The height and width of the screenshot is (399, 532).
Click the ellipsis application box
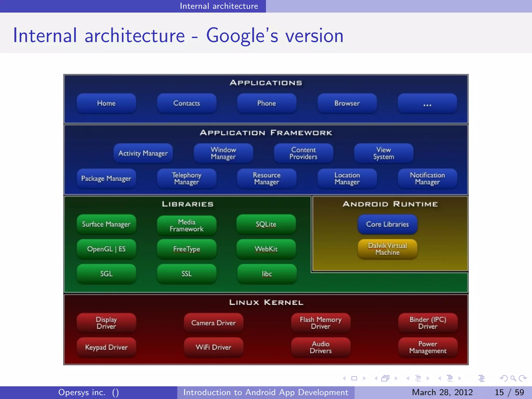pyautogui.click(x=427, y=103)
